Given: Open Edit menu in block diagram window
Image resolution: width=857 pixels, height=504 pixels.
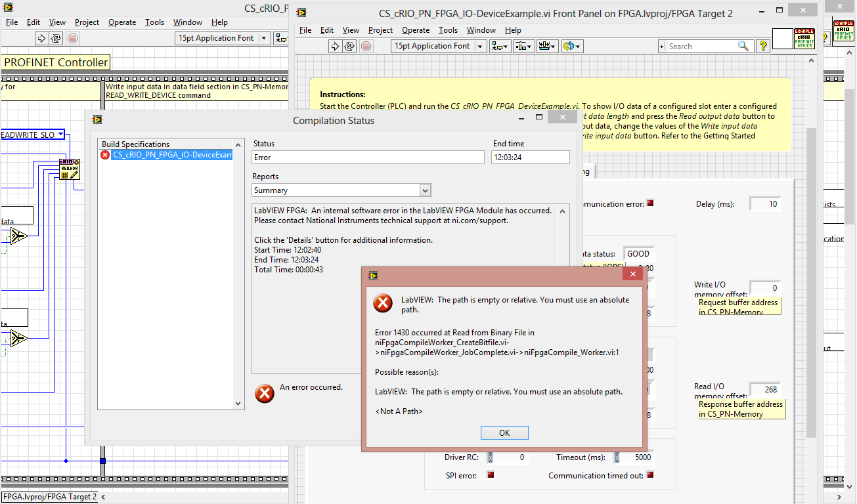Looking at the screenshot, I should coord(33,22).
